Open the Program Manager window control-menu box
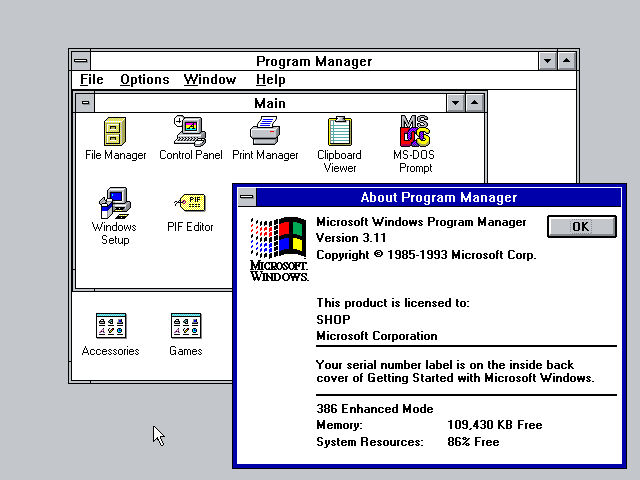Image resolution: width=640 pixels, height=480 pixels. tap(81, 61)
